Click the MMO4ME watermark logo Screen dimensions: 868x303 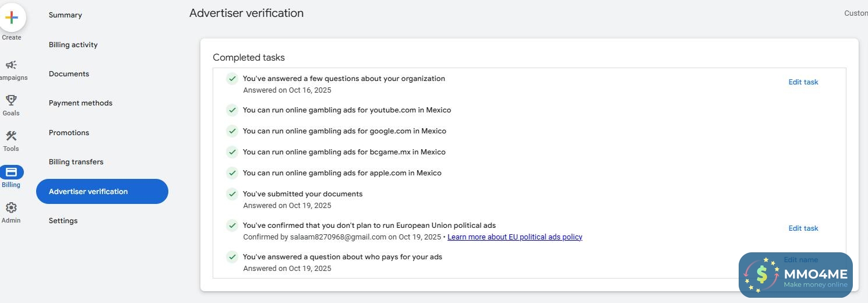coord(795,274)
